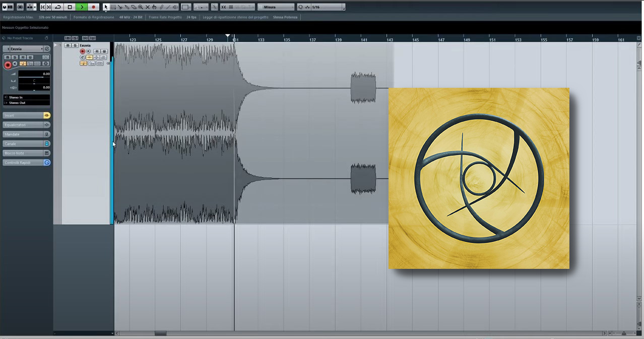The width and height of the screenshot is (644, 339).
Task: Select the Play speaker tool
Action: (x=175, y=7)
